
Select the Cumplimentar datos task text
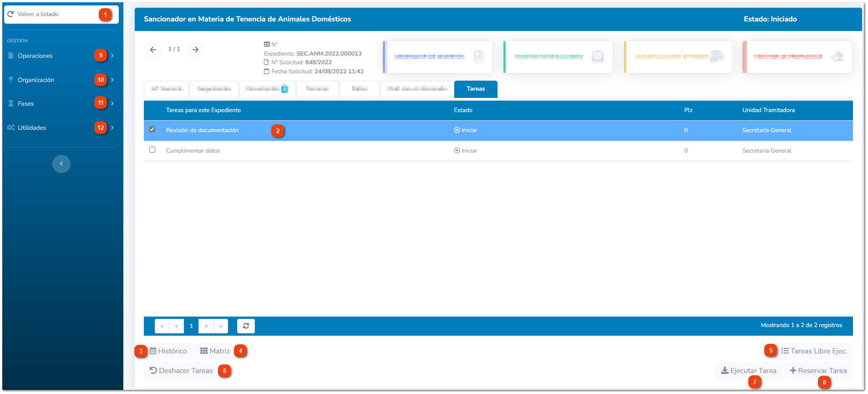pyautogui.click(x=193, y=151)
